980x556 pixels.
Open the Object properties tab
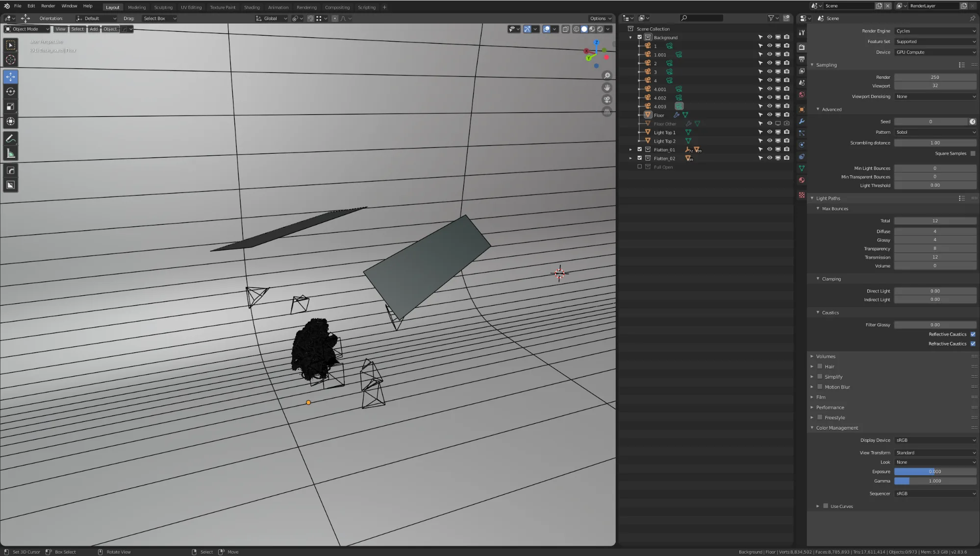click(x=802, y=109)
